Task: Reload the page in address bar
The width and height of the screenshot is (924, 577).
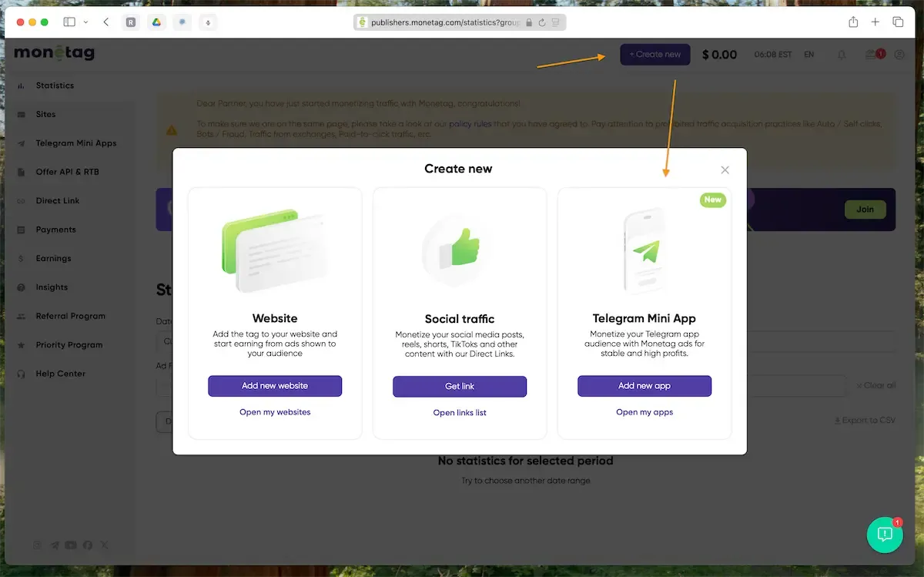Action: click(543, 23)
